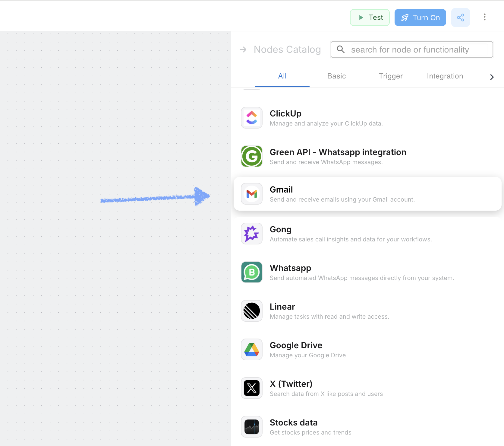The height and width of the screenshot is (446, 504).
Task: Click the share icon button
Action: 461,18
